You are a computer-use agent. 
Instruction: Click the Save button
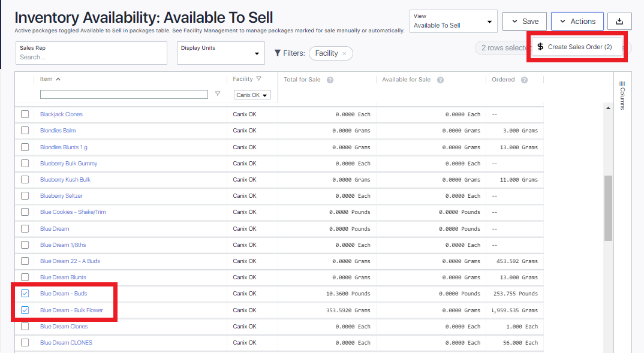(524, 21)
